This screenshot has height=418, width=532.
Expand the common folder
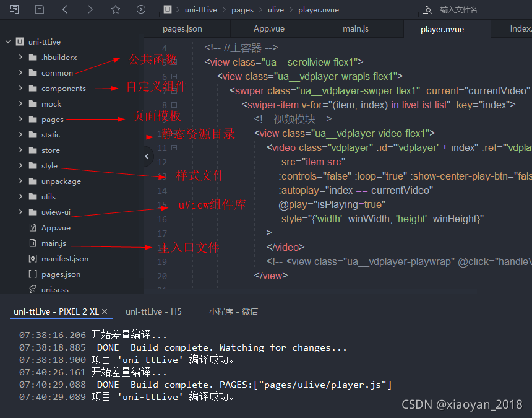tap(20, 72)
